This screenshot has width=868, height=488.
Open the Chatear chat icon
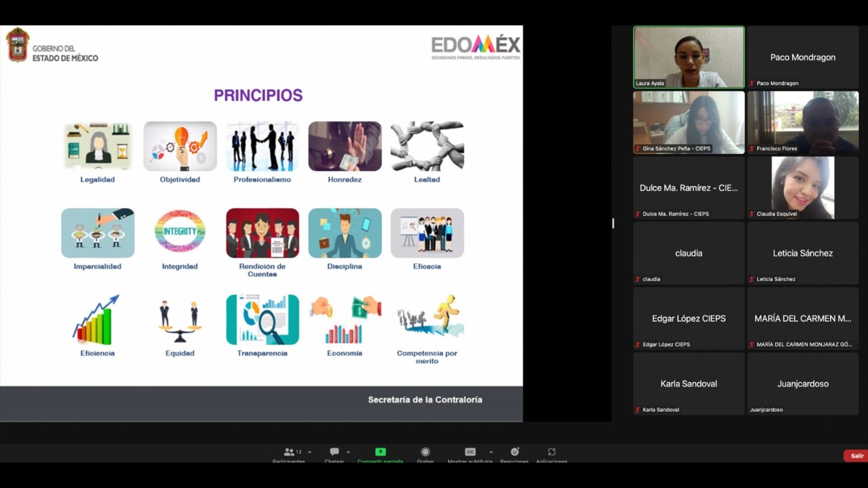(334, 452)
